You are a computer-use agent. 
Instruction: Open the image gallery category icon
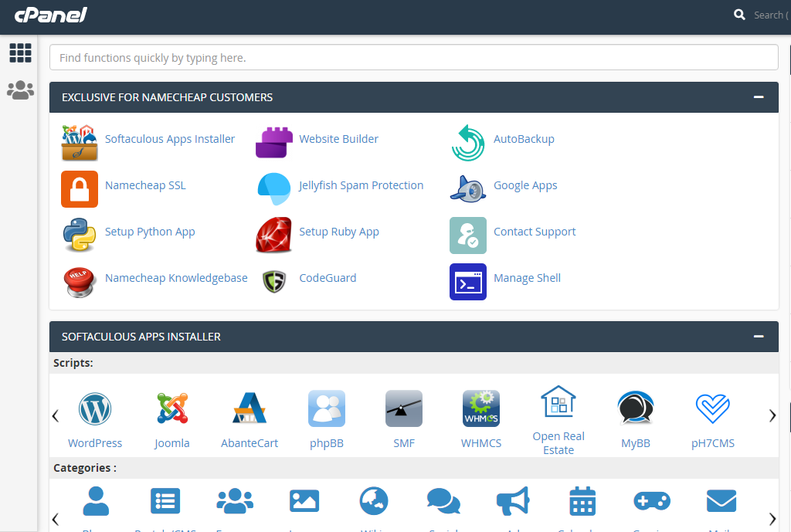click(304, 501)
